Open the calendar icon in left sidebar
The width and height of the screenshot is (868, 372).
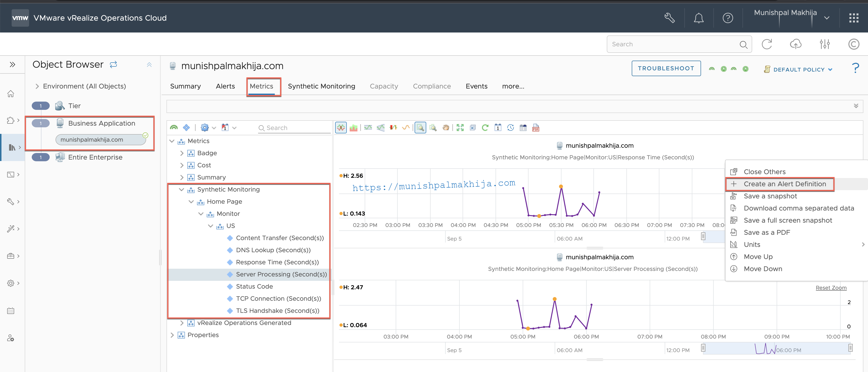[11, 311]
